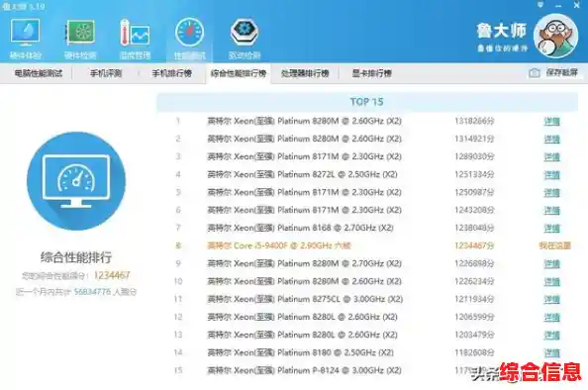Open the title bar dropdown menu icon
The width and height of the screenshot is (588, 390).
[540, 5]
